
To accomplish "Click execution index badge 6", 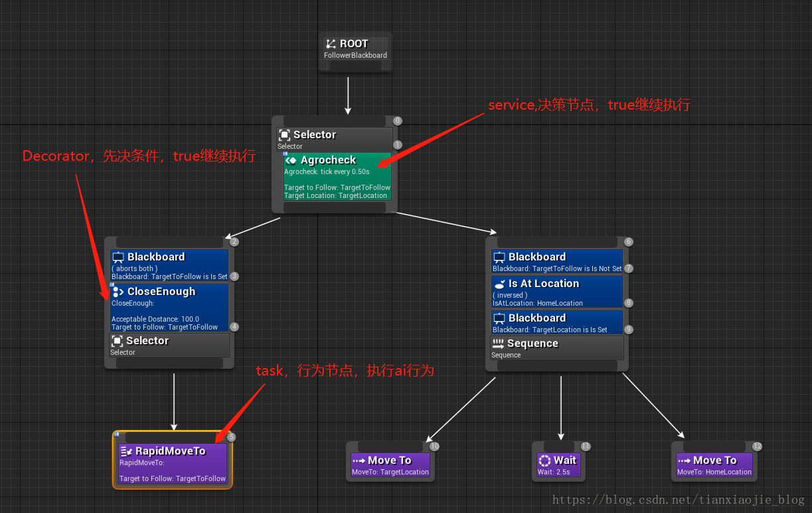I will coord(629,242).
